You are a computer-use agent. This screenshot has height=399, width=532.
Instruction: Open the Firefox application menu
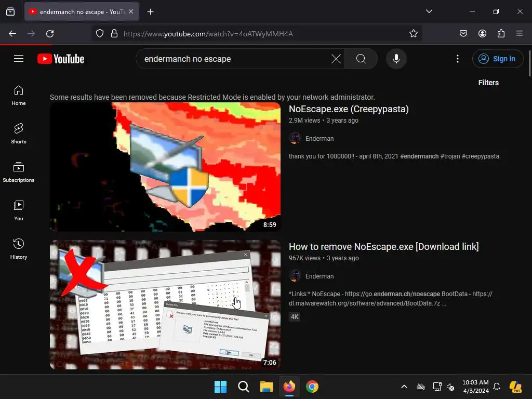(x=520, y=33)
